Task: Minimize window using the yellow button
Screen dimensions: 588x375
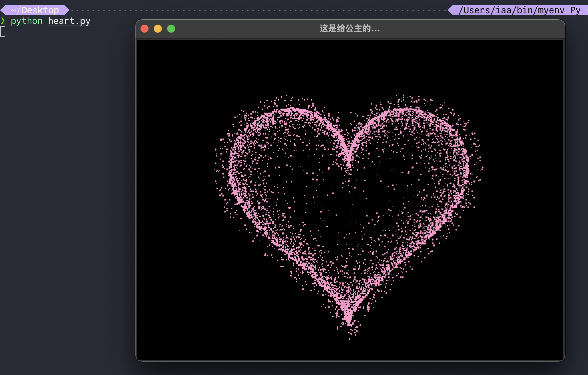Action: 158,29
